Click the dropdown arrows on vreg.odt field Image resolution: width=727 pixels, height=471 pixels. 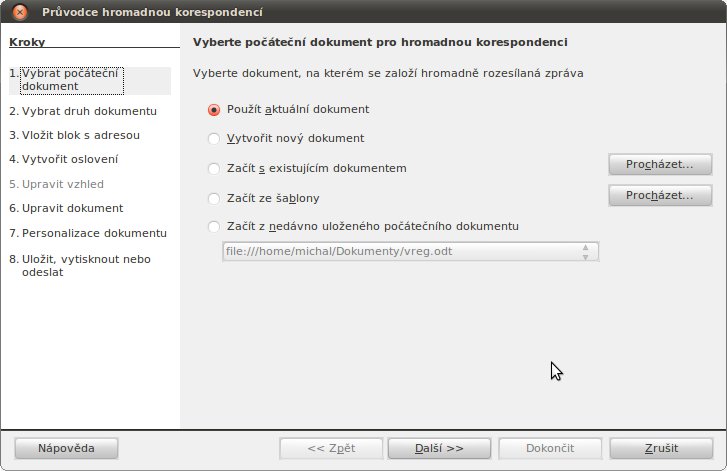pos(585,252)
